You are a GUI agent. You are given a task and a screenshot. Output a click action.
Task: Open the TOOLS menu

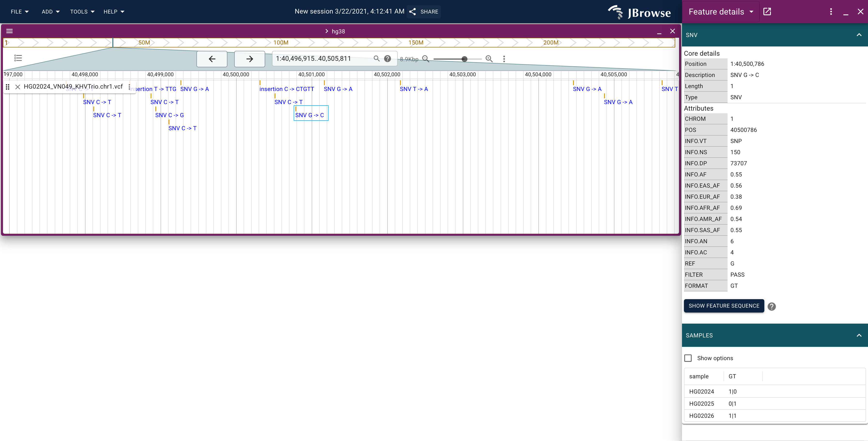(x=82, y=12)
